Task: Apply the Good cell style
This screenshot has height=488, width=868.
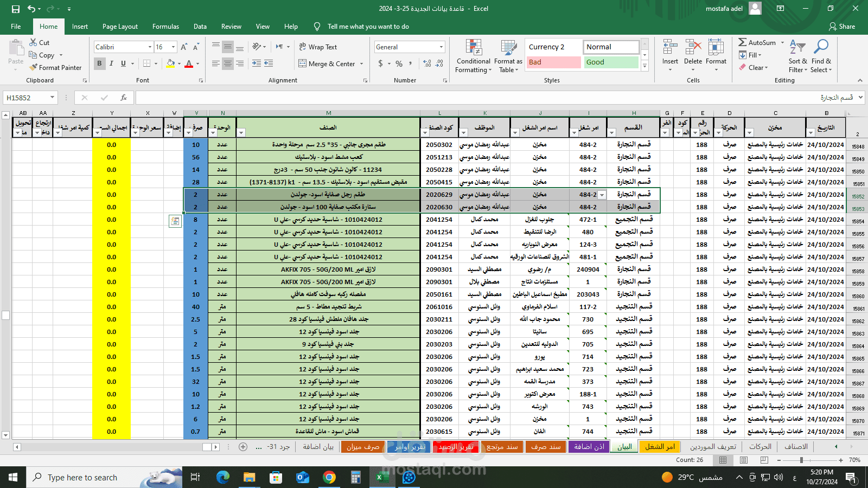Action: coord(611,62)
